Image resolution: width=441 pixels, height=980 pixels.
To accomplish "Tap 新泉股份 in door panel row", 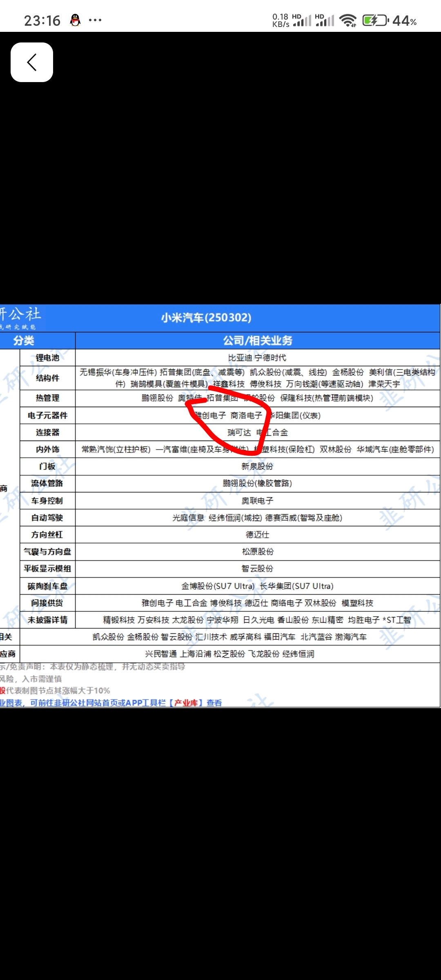I will click(257, 466).
